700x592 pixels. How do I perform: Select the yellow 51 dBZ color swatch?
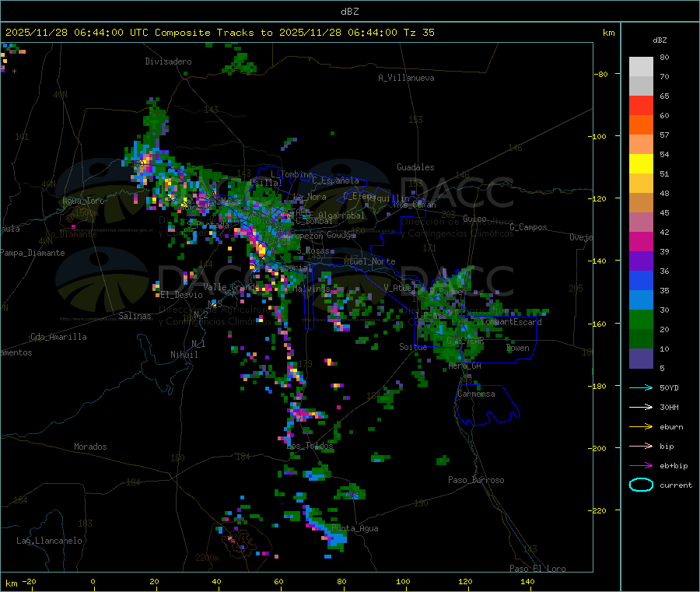pyautogui.click(x=641, y=164)
